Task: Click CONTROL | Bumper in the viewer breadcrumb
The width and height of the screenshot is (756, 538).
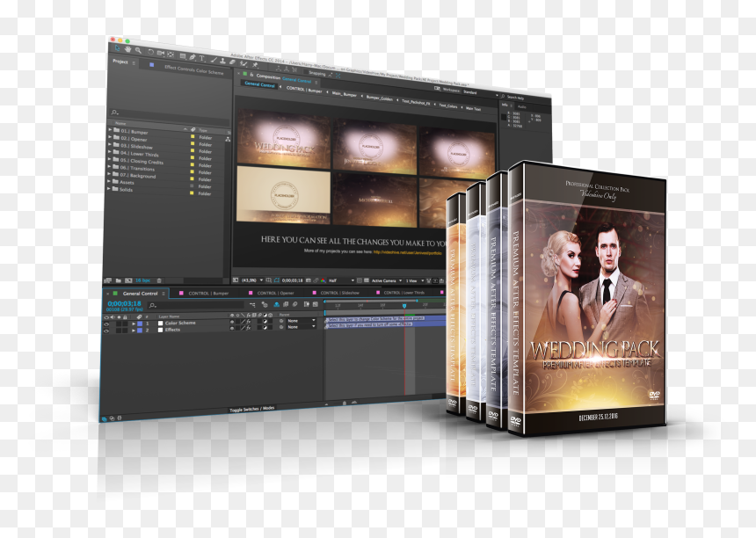Action: 304,89
